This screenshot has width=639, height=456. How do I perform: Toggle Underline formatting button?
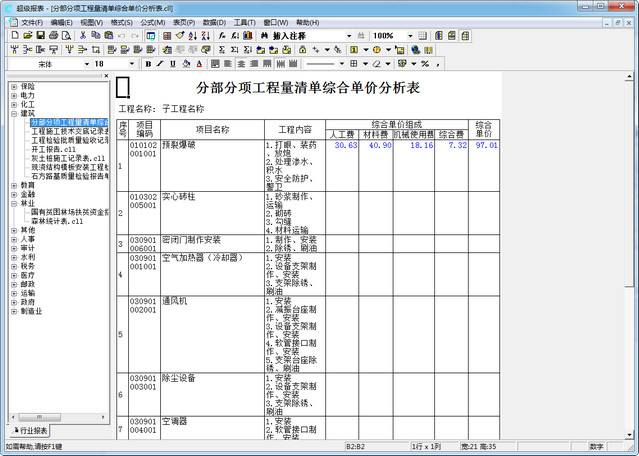click(173, 64)
